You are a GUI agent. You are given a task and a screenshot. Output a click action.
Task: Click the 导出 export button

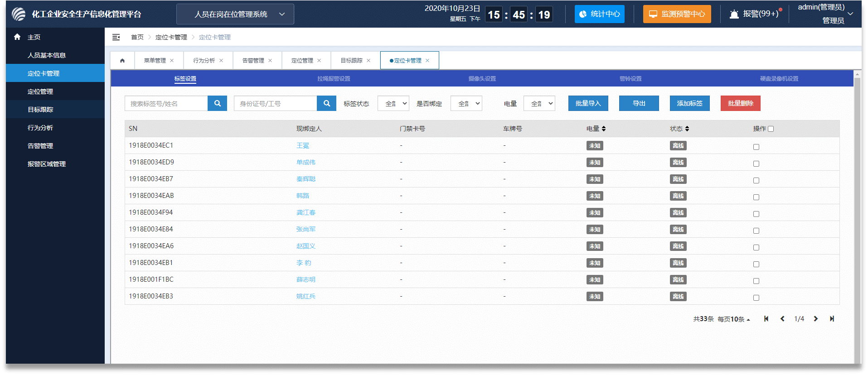(639, 103)
